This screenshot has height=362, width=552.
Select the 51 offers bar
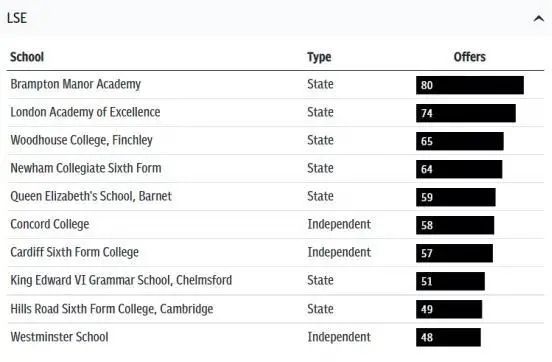[x=450, y=281]
